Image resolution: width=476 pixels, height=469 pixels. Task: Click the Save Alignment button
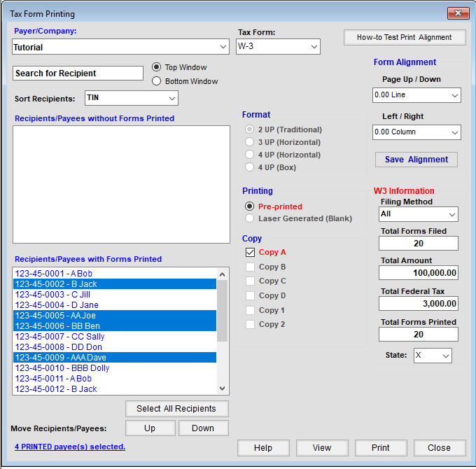click(x=416, y=160)
